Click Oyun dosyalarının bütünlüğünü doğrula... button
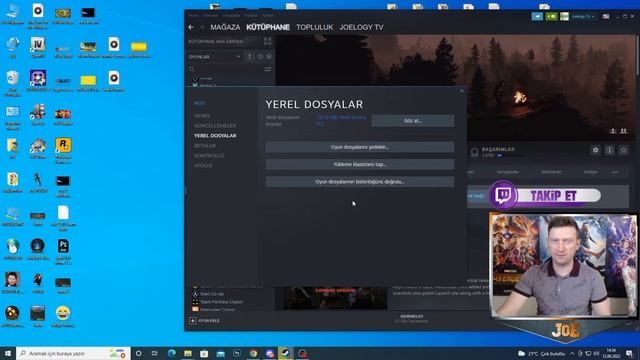The image size is (640, 360). click(360, 182)
